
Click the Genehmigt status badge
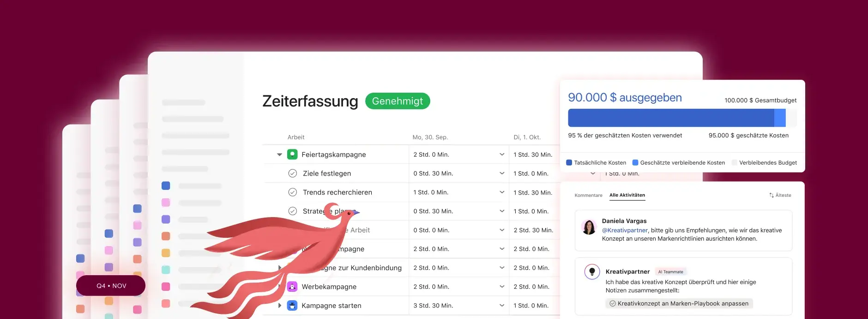[398, 101]
